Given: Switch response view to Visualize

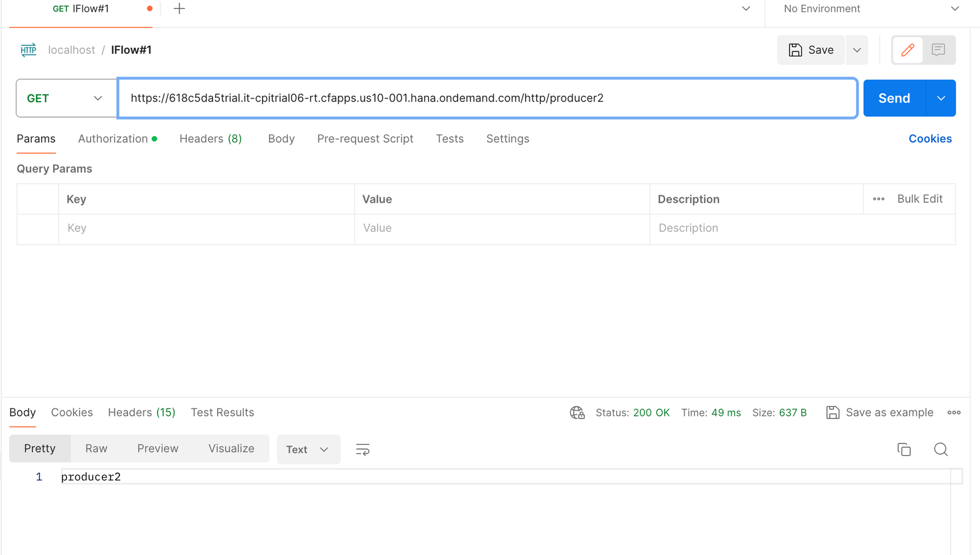Looking at the screenshot, I should tap(231, 449).
